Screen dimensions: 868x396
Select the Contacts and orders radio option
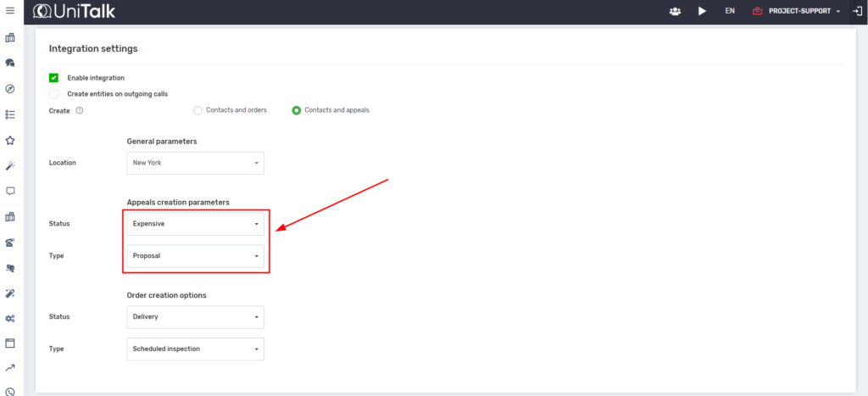tap(198, 110)
